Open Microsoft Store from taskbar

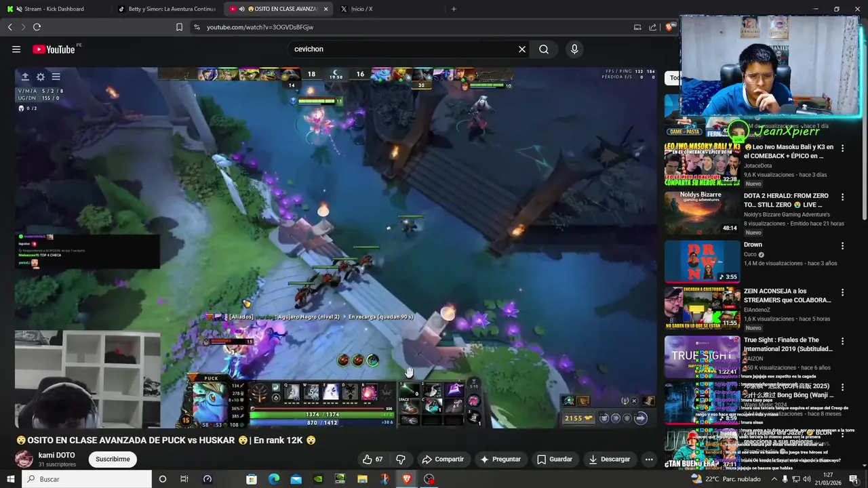(252, 479)
